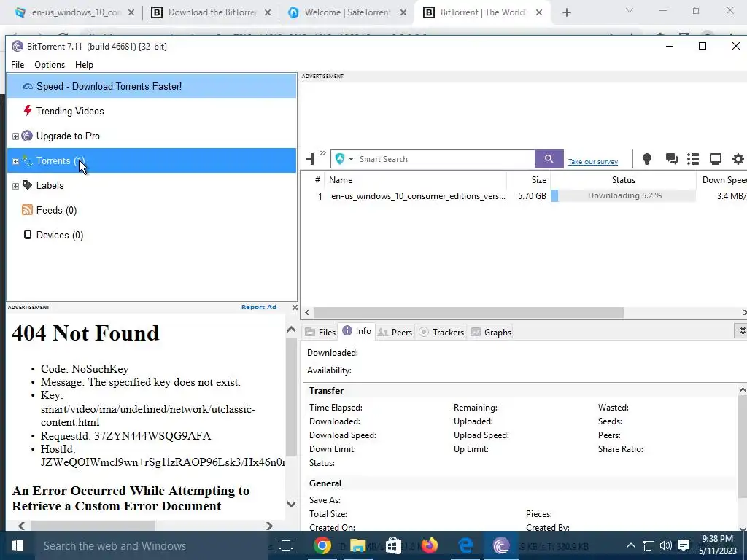
Task: Open the Help menu
Action: pos(84,65)
